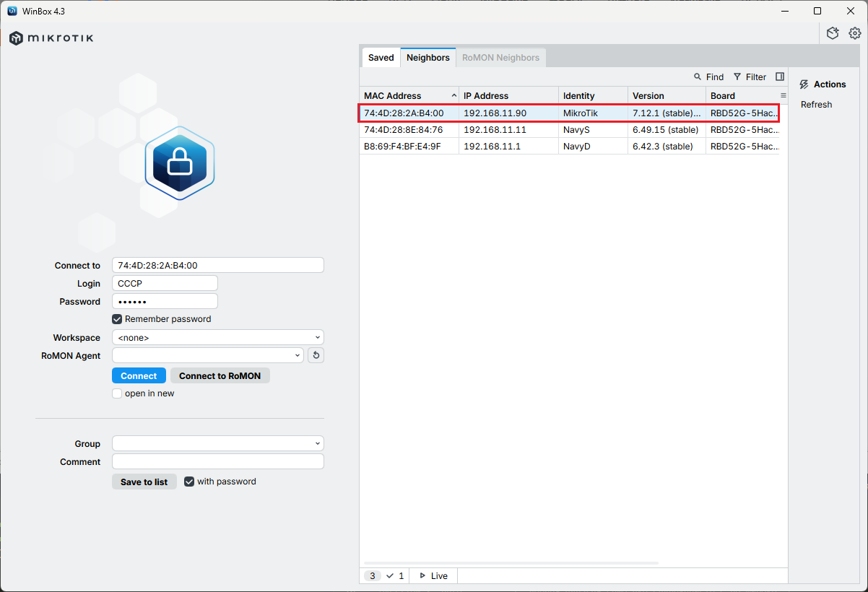This screenshot has width=868, height=592.
Task: Click the horizontal scrollbar under the table
Action: (511, 562)
